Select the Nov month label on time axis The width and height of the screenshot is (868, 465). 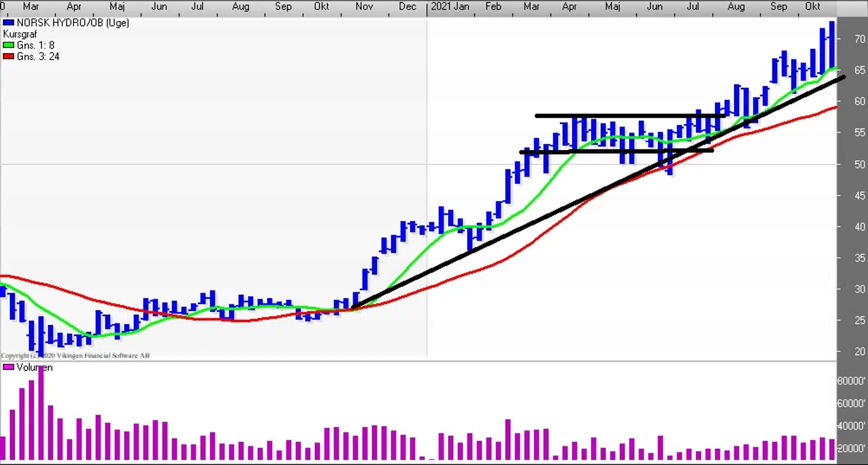pos(364,7)
